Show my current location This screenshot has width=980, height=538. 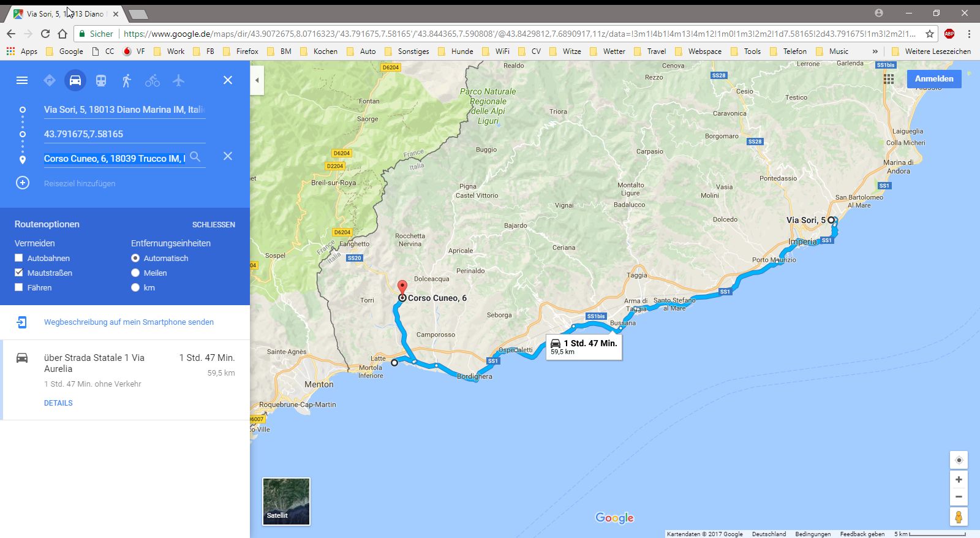[959, 460]
